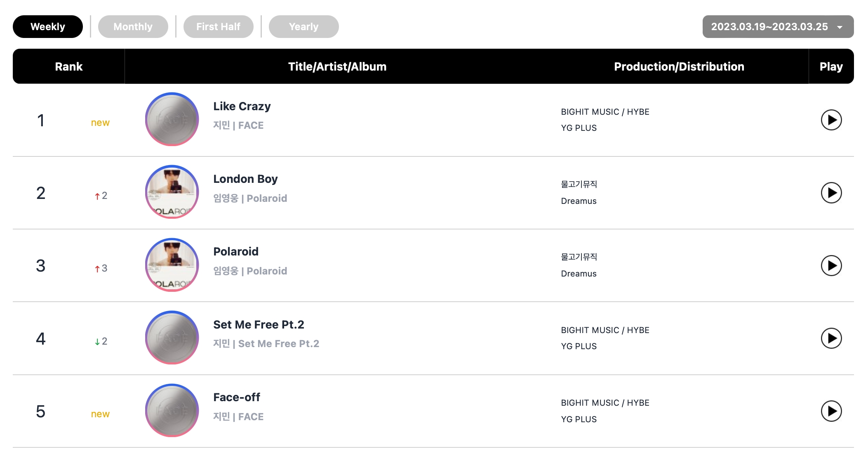Open the Face-off song title link

237,397
